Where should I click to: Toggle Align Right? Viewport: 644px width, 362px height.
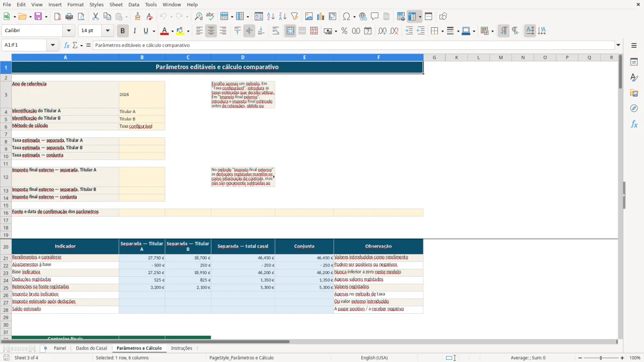223,31
